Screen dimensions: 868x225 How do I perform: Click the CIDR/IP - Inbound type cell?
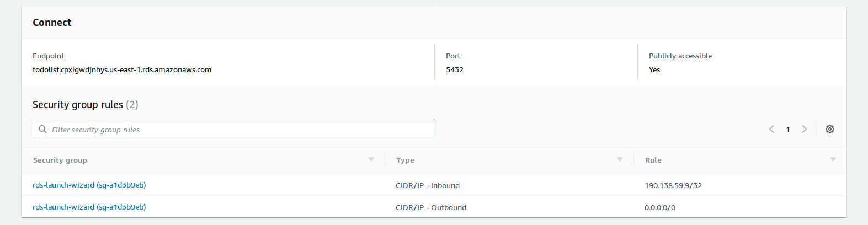427,186
